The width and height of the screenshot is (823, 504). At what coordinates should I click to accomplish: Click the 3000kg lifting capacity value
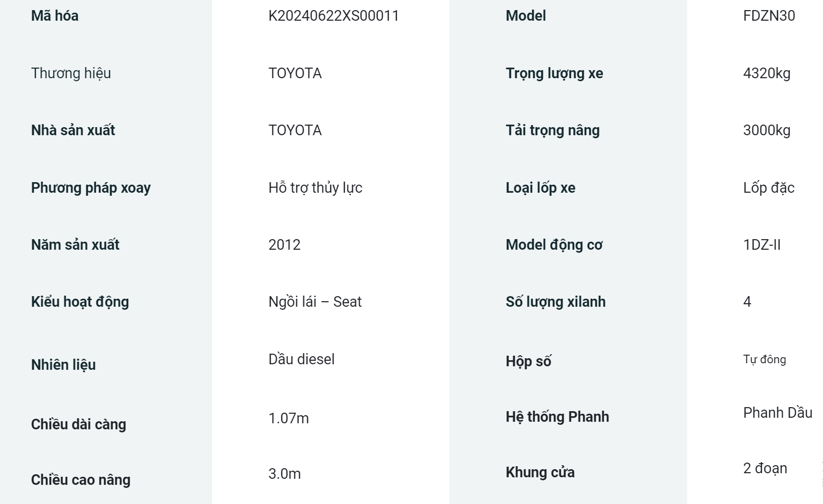pos(766,130)
